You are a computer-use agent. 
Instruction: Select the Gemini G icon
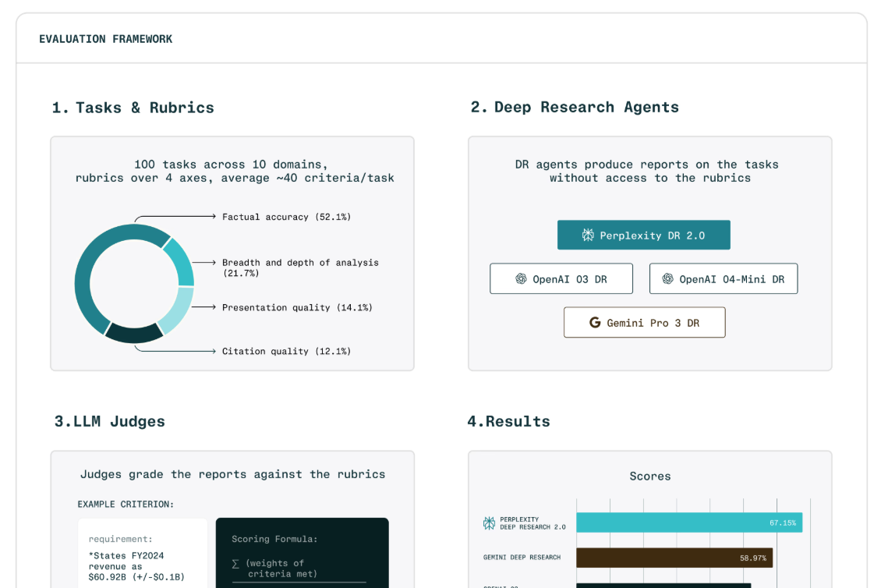(595, 321)
